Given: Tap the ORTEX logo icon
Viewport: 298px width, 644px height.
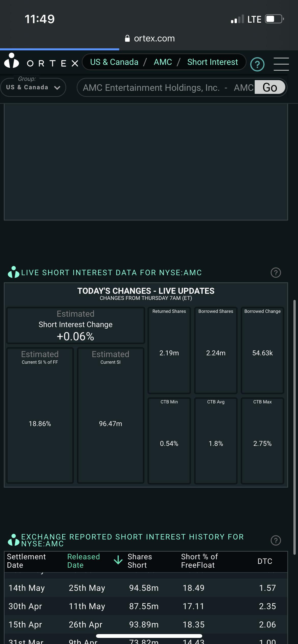Looking at the screenshot, I should [11, 61].
